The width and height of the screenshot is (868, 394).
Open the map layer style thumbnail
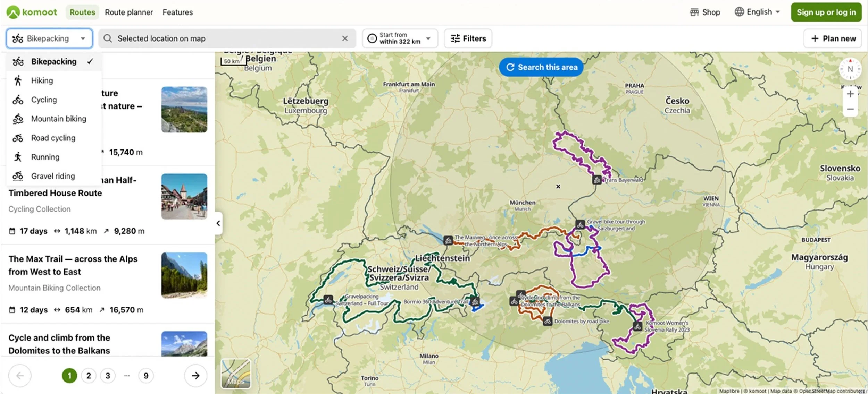click(236, 373)
